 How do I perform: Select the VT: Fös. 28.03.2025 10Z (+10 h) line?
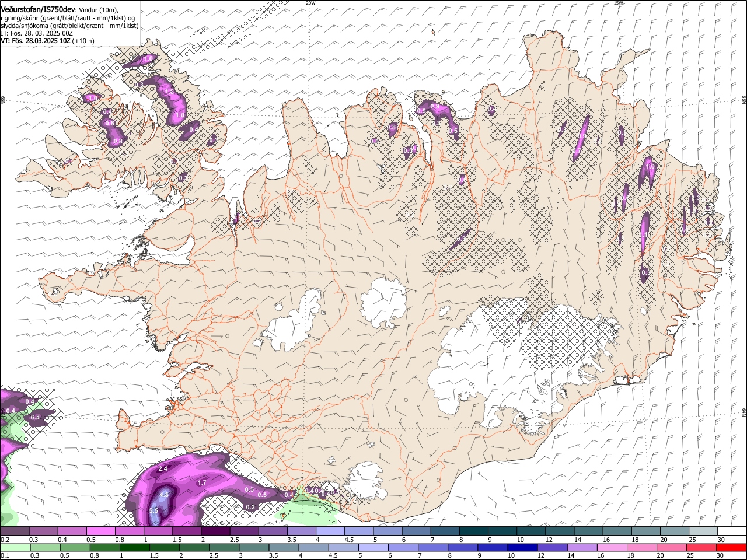48,41
